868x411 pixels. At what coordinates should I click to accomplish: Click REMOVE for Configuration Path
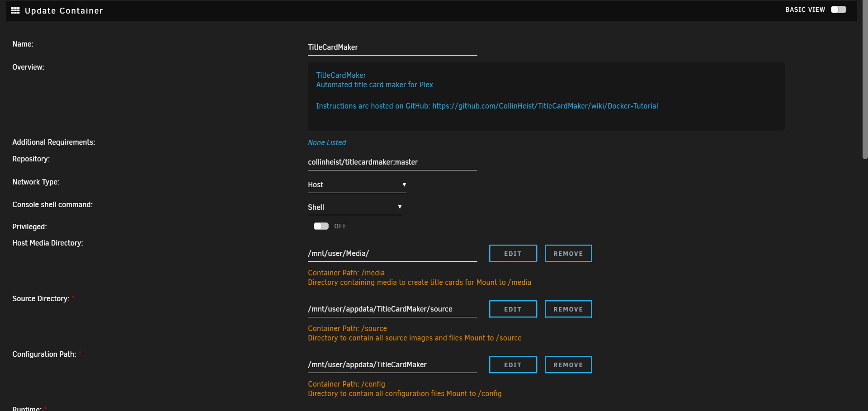[568, 364]
